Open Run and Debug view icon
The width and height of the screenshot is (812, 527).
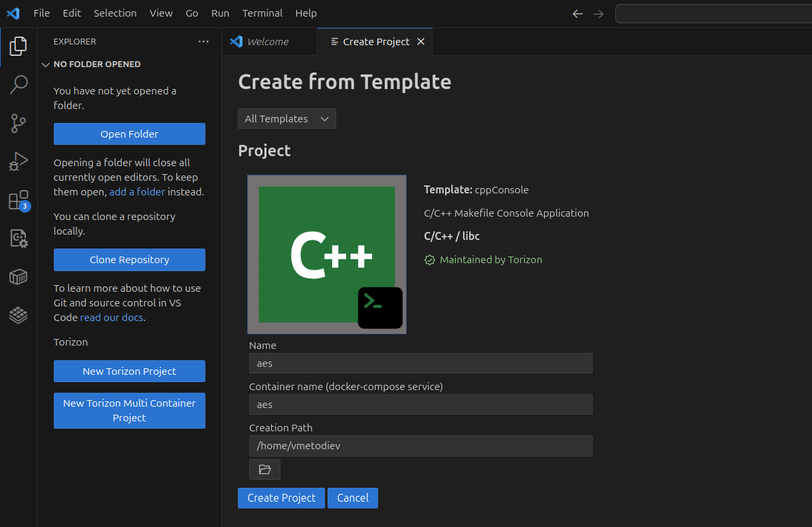coord(19,161)
